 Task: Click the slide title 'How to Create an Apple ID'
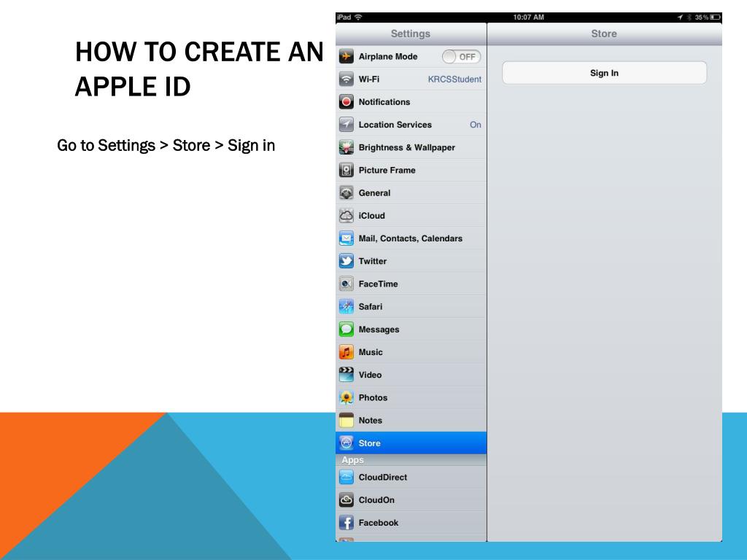(200, 69)
